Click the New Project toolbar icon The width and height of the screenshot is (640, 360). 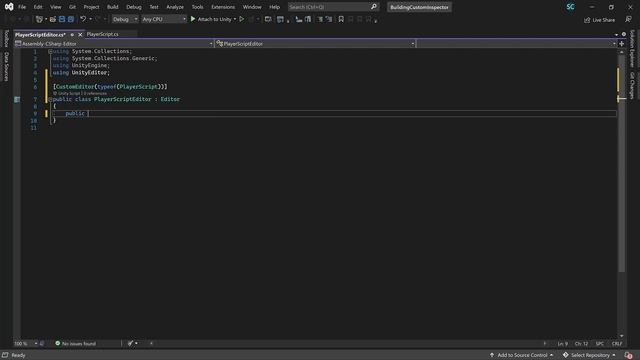point(39,19)
